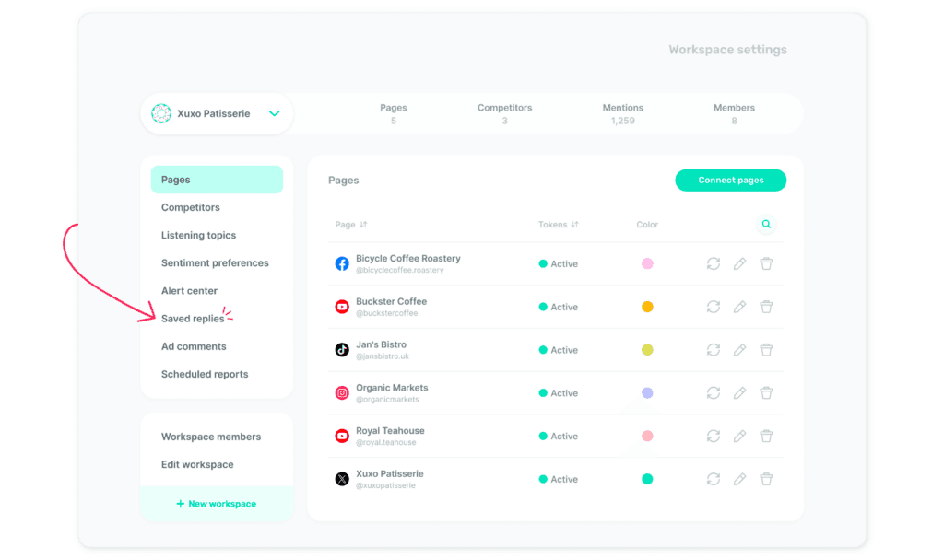
Task: Click the Competitors count stat
Action: coord(504,113)
